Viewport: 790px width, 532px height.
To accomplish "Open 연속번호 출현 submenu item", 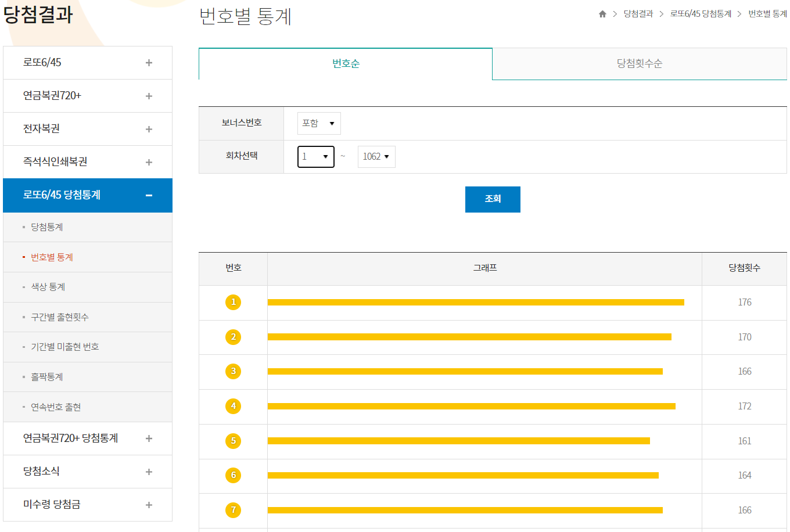I will click(56, 407).
